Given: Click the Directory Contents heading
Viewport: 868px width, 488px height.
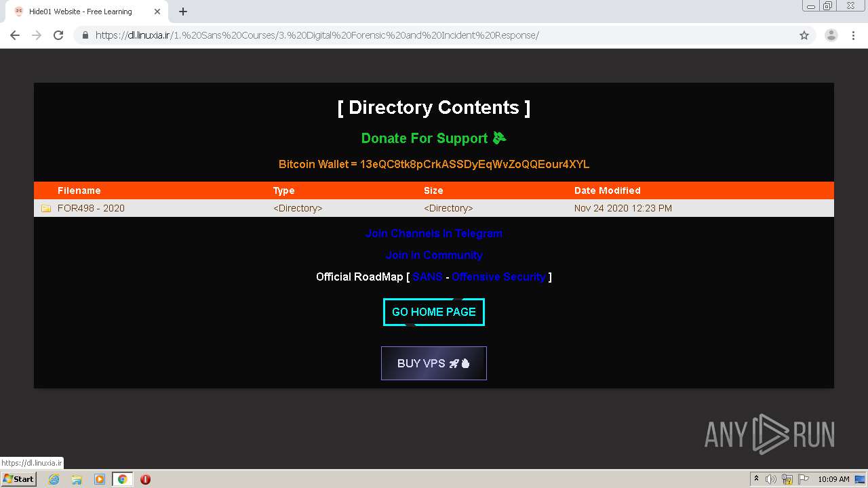Looking at the screenshot, I should [434, 108].
